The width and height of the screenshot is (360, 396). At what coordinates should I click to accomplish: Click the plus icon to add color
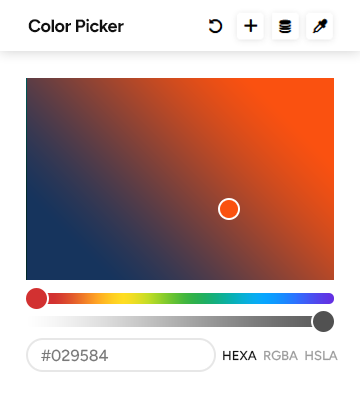click(x=250, y=26)
